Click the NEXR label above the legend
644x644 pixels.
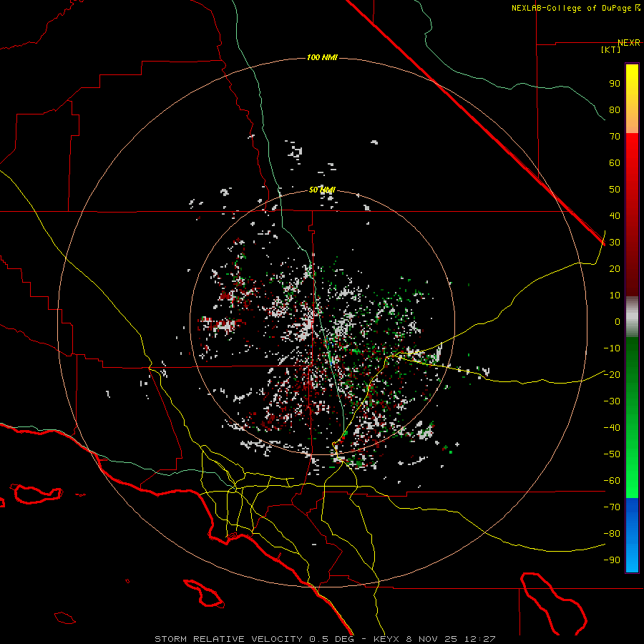(629, 43)
